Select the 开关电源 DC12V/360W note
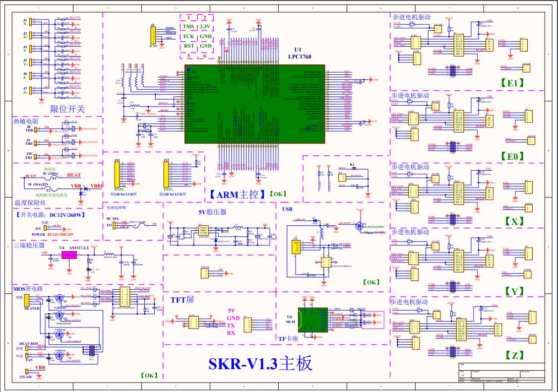The width and height of the screenshot is (558, 392). tap(50, 215)
